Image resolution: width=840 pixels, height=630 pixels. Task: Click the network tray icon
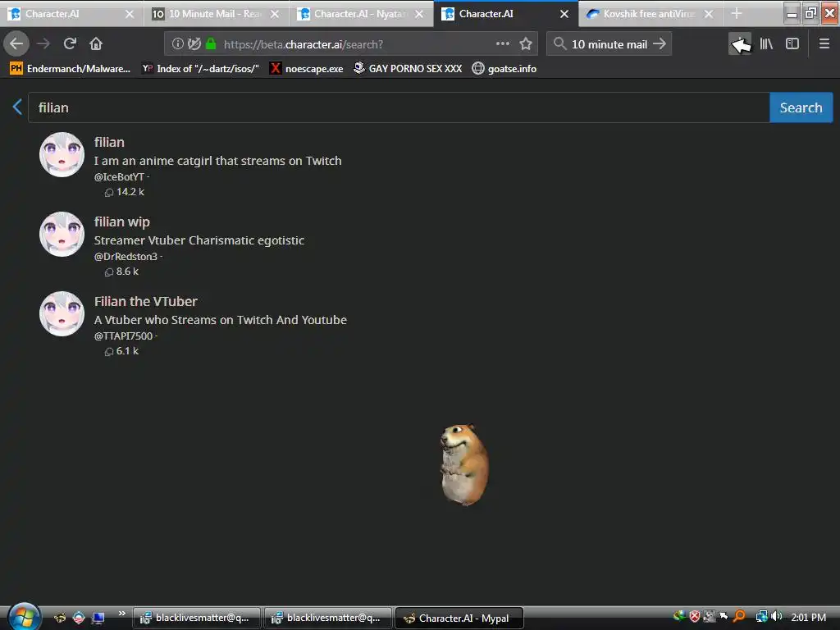click(x=761, y=617)
